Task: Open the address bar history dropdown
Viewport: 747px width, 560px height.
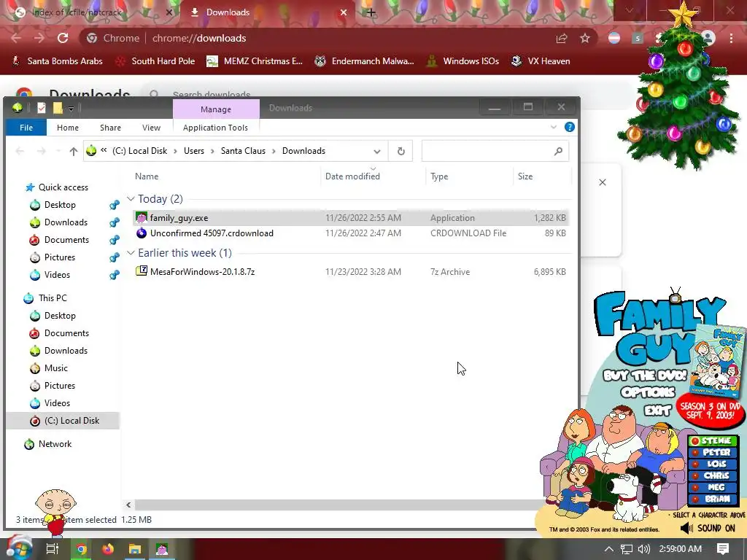Action: [377, 152]
